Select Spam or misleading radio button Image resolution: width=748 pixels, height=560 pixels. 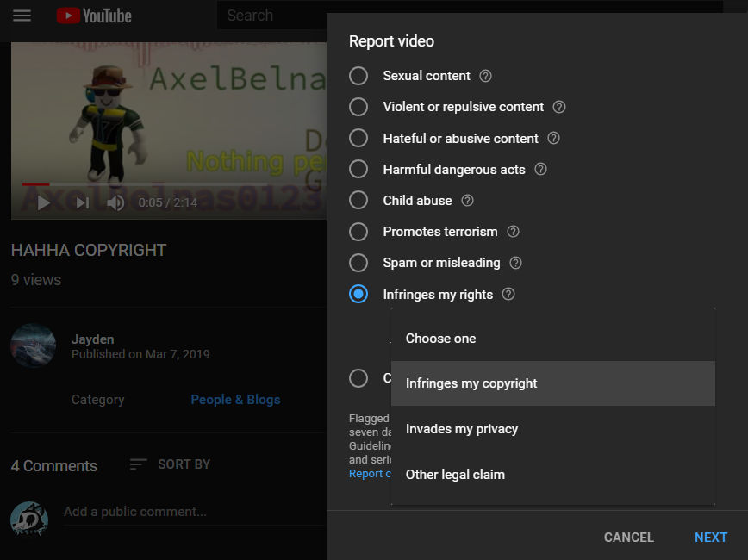point(358,263)
